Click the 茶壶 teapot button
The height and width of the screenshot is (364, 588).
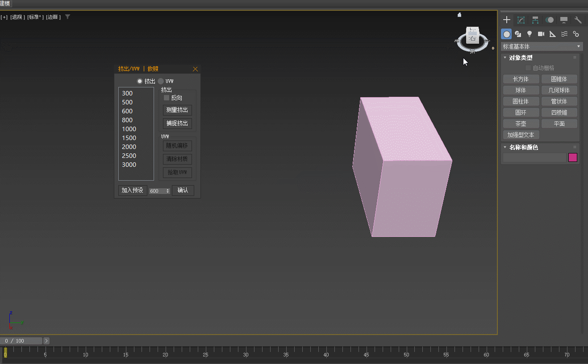click(521, 124)
